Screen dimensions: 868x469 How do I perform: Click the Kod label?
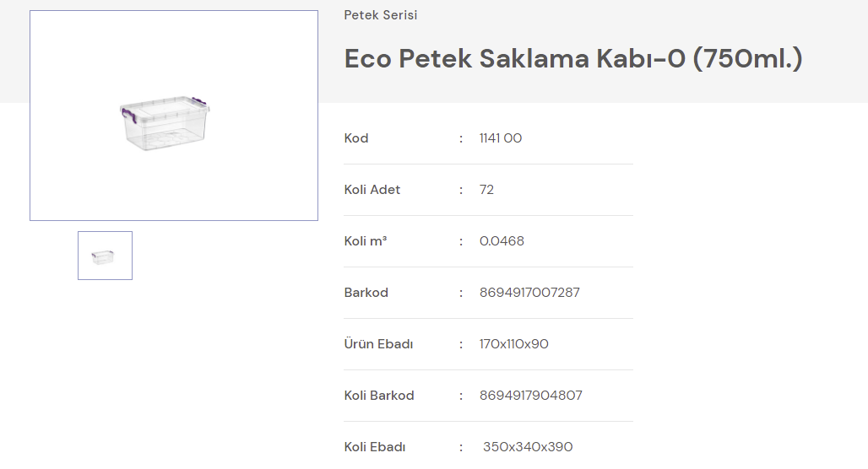[x=356, y=138]
